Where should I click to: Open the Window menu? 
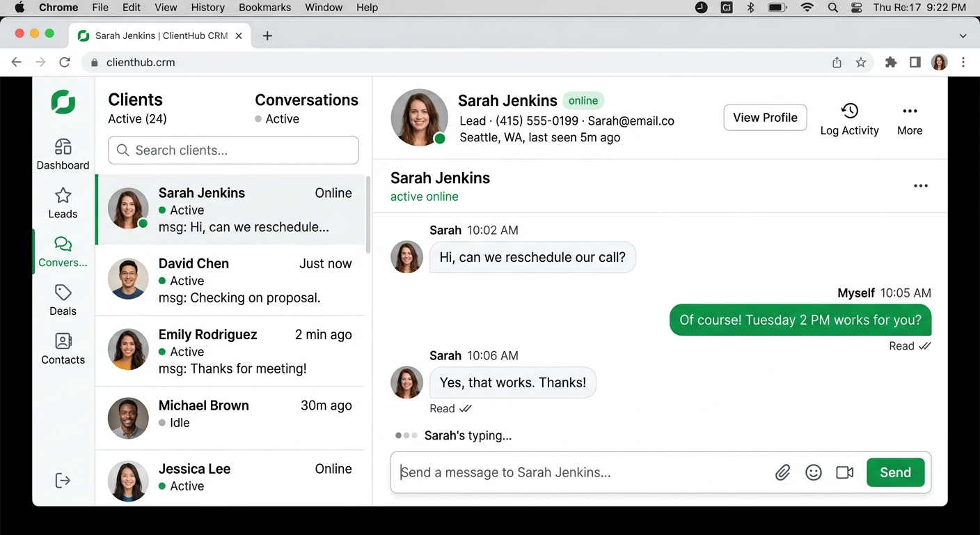tap(324, 8)
